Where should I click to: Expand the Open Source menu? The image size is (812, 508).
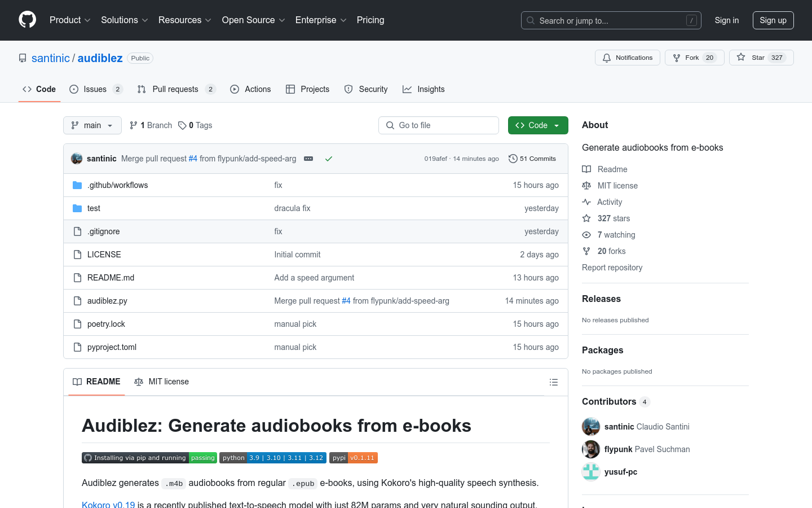click(x=254, y=20)
